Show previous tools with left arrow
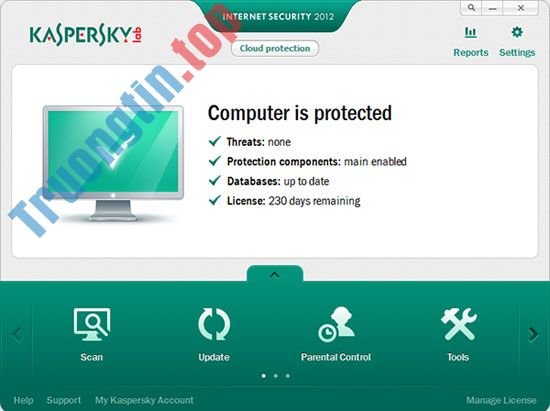Screen dimensions: 550x411 17,334
